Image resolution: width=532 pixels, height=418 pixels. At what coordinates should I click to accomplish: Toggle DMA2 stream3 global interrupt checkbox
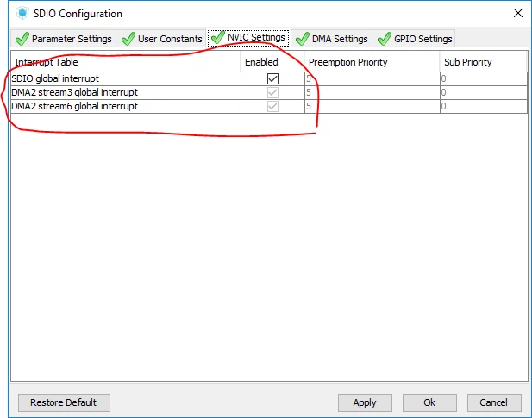272,92
